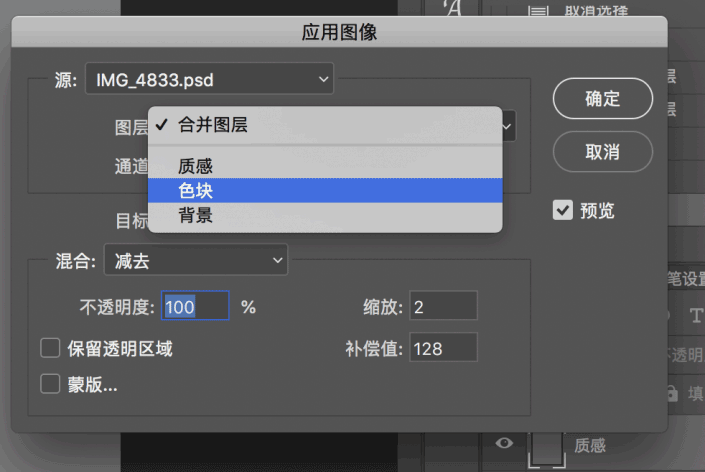The height and width of the screenshot is (472, 705).
Task: Open the 混合 减去 blend mode dropdown
Action: [196, 260]
